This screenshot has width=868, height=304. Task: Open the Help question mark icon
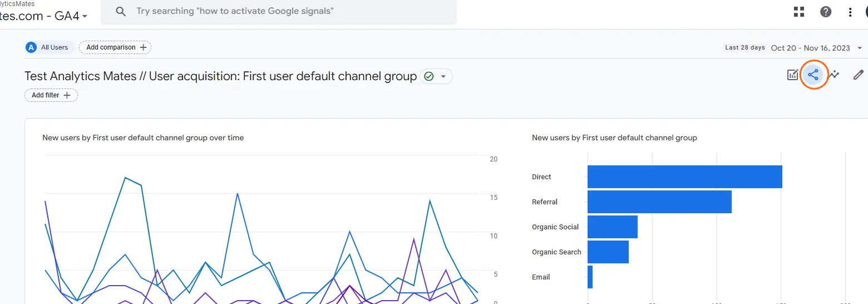(826, 12)
